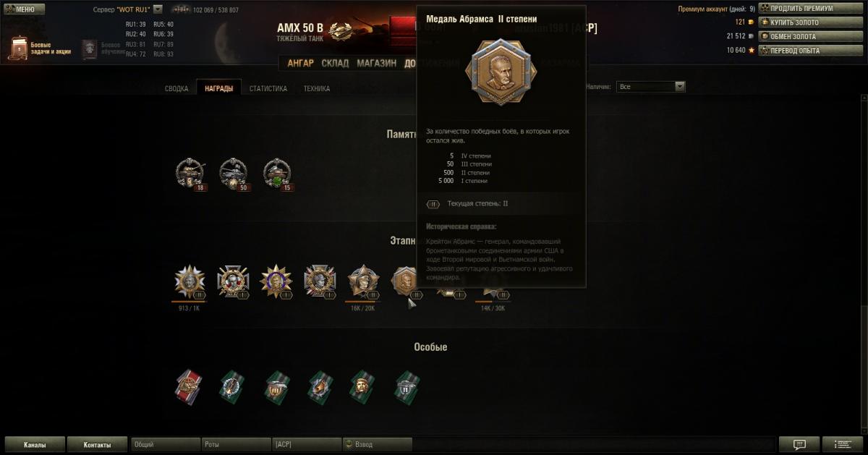Open the Боевые задачи и акции icon
The image size is (868, 455).
[19, 48]
